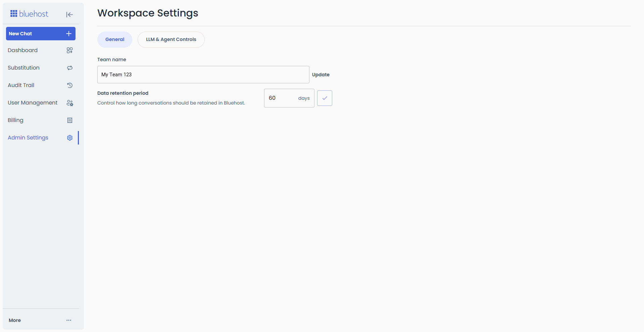This screenshot has width=644, height=332.
Task: Click the three-dots icon beside More
Action: pos(69,320)
